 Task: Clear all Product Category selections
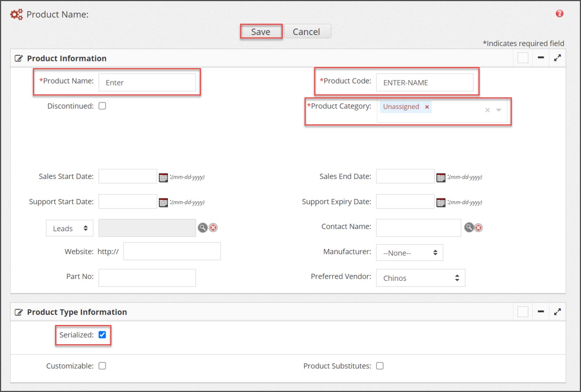click(x=487, y=110)
